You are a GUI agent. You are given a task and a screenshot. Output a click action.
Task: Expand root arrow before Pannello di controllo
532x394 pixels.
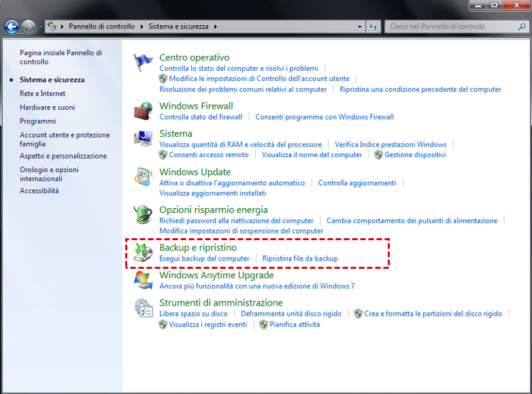62,27
